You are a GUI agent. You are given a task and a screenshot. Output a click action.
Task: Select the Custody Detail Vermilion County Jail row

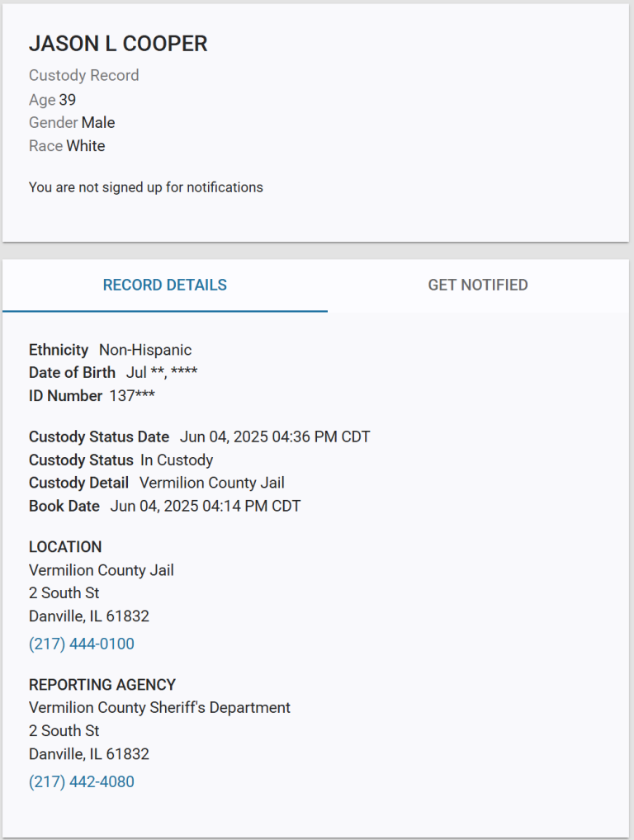coord(157,483)
